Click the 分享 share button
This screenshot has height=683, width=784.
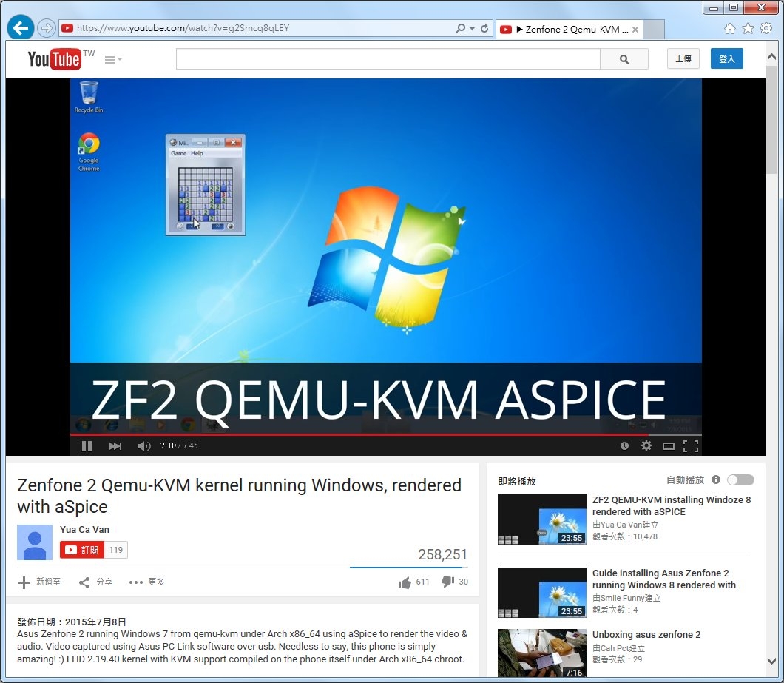click(95, 582)
